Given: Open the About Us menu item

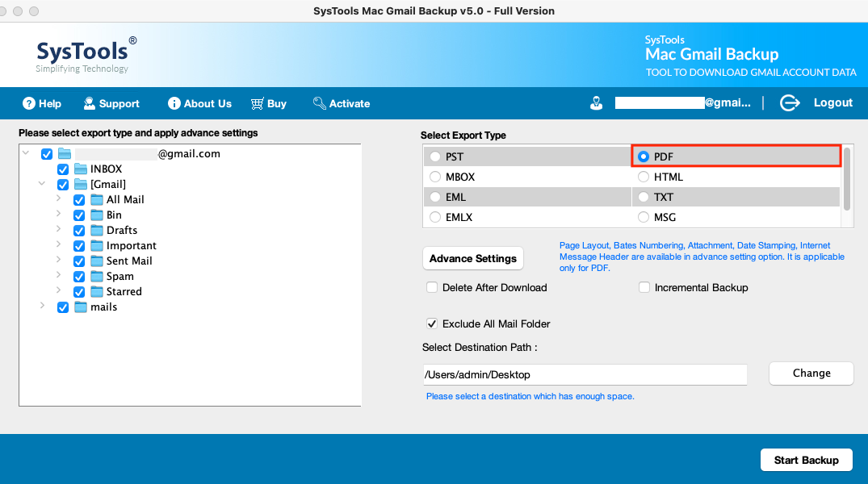Looking at the screenshot, I should (199, 103).
